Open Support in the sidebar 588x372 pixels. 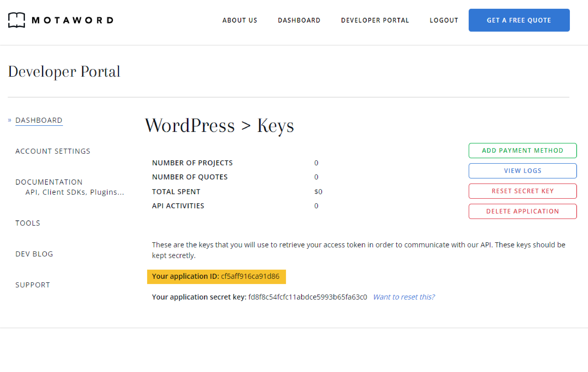tap(33, 285)
